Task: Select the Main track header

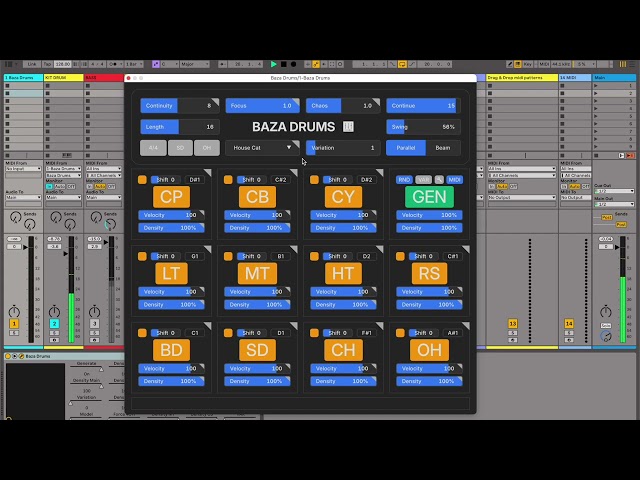Action: coord(614,78)
